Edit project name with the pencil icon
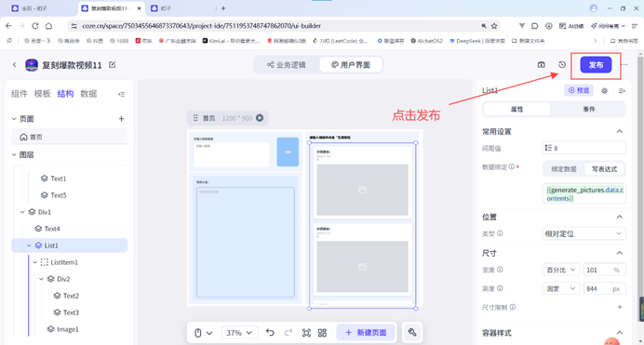 pos(112,64)
